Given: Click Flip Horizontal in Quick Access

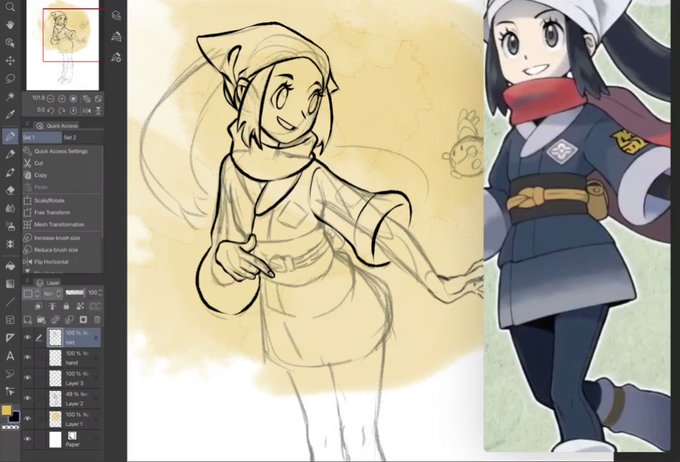Looking at the screenshot, I should tap(51, 262).
